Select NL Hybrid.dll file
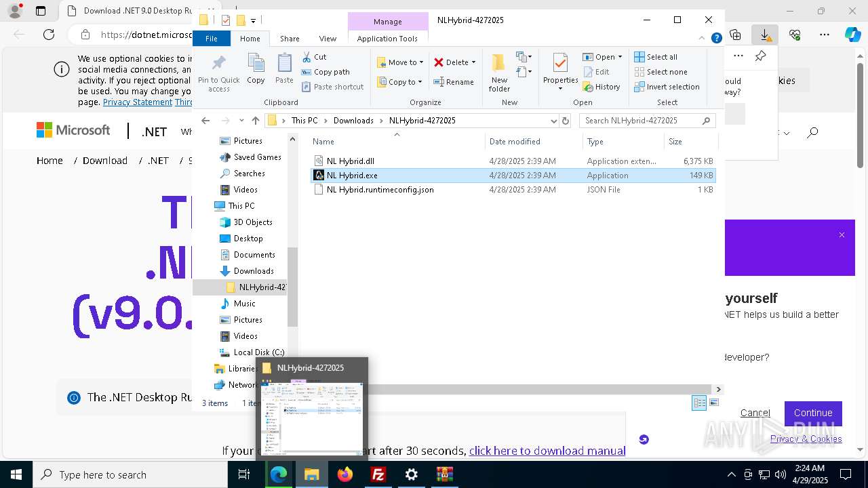 (351, 161)
